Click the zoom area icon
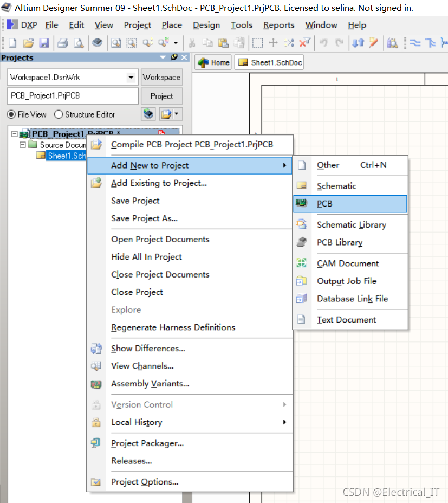This screenshot has width=448, height=503. click(132, 43)
